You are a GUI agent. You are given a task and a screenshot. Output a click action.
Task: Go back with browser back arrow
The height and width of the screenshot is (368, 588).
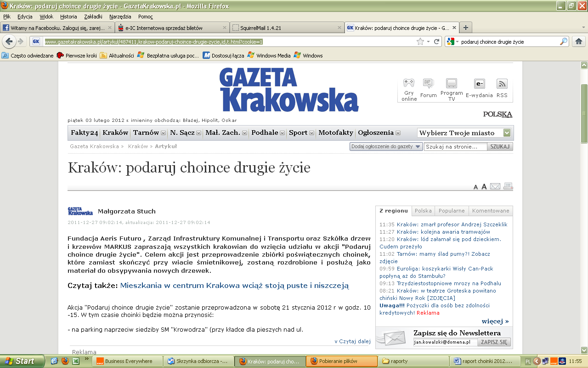pyautogui.click(x=9, y=41)
